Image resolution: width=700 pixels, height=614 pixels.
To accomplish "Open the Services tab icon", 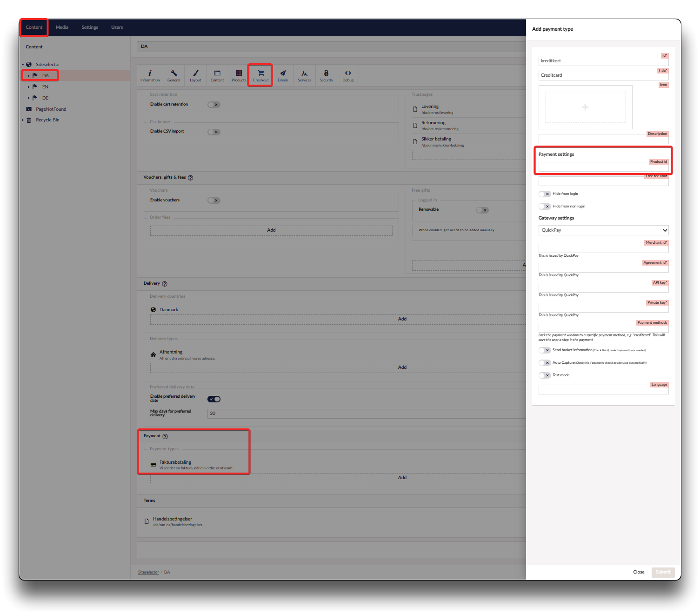I will pyautogui.click(x=304, y=75).
